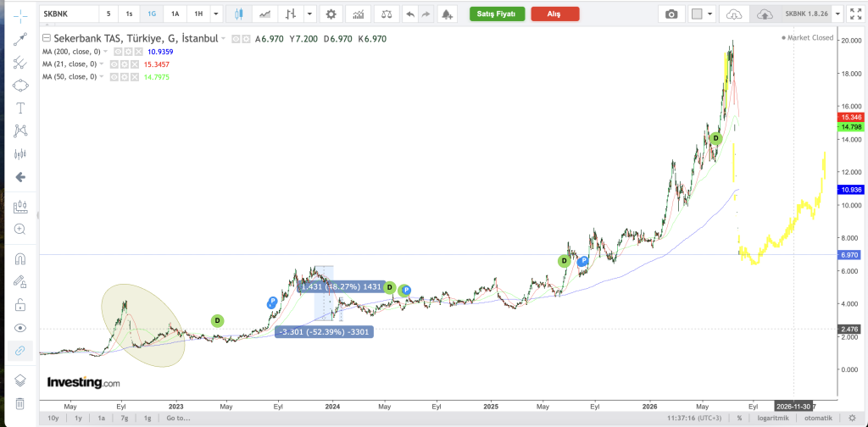Image resolution: width=868 pixels, height=427 pixels.
Task: Open the interval list dropdown arrow
Action: [216, 14]
